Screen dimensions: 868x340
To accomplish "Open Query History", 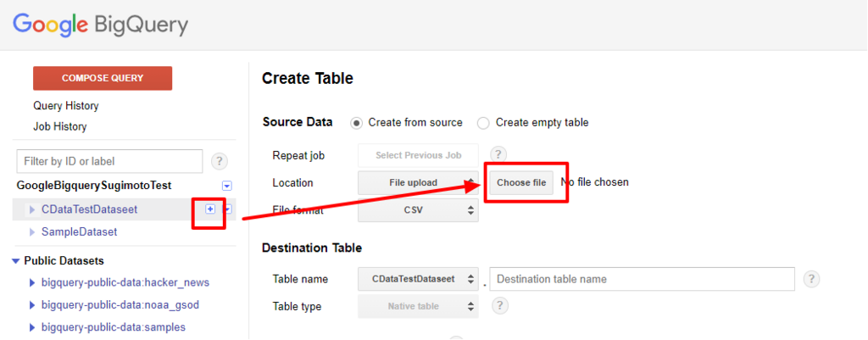I will pos(66,106).
